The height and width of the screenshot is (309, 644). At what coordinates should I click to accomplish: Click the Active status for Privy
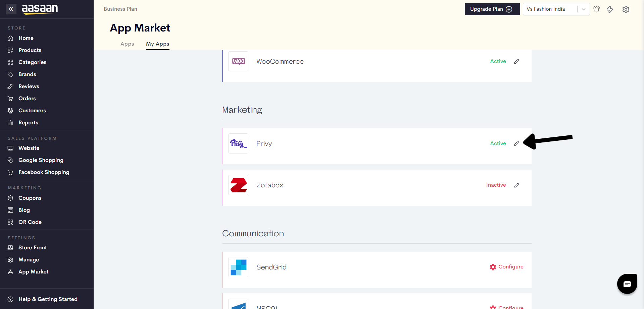pos(498,143)
